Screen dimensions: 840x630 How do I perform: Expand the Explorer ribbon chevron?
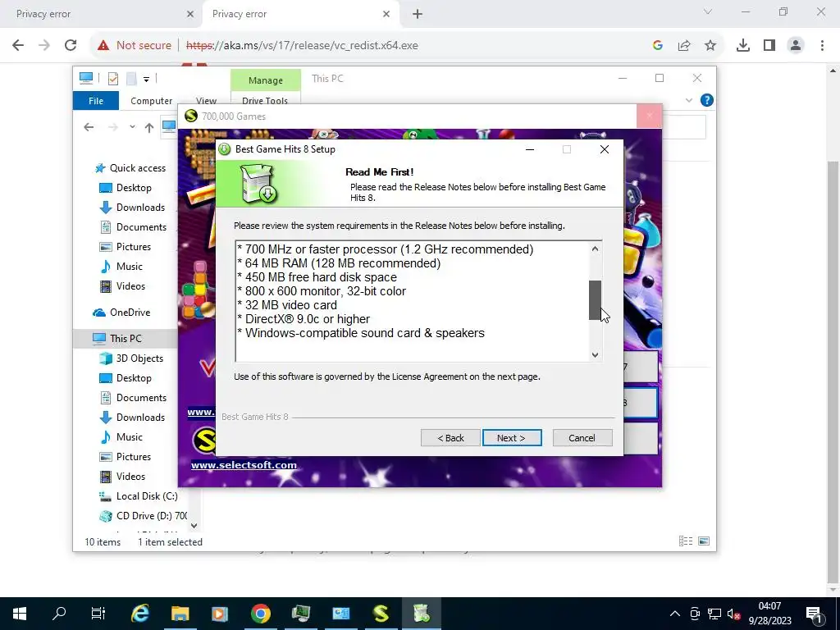coord(689,100)
